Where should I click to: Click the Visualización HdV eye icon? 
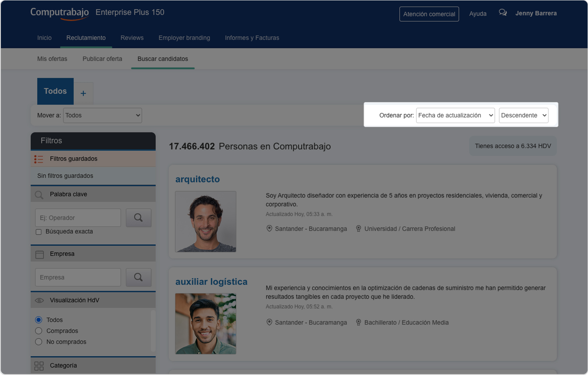39,301
